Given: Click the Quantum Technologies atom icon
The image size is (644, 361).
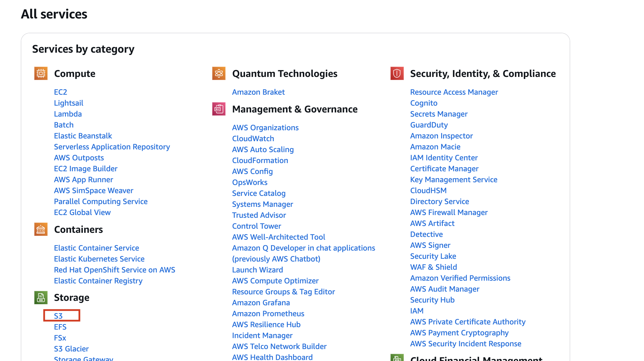Looking at the screenshot, I should (219, 73).
